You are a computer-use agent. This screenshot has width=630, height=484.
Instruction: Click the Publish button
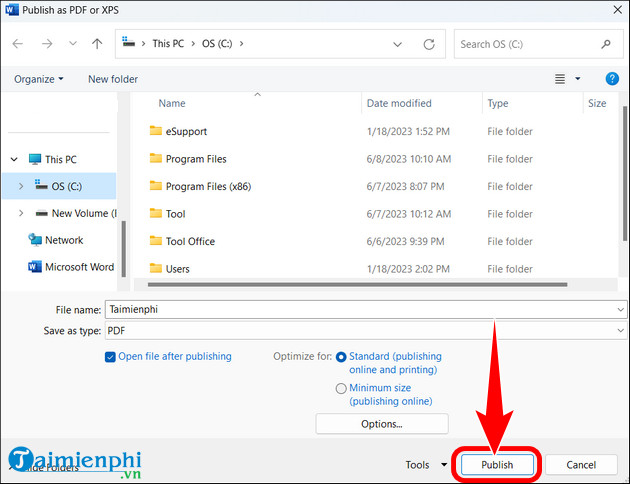pos(497,465)
